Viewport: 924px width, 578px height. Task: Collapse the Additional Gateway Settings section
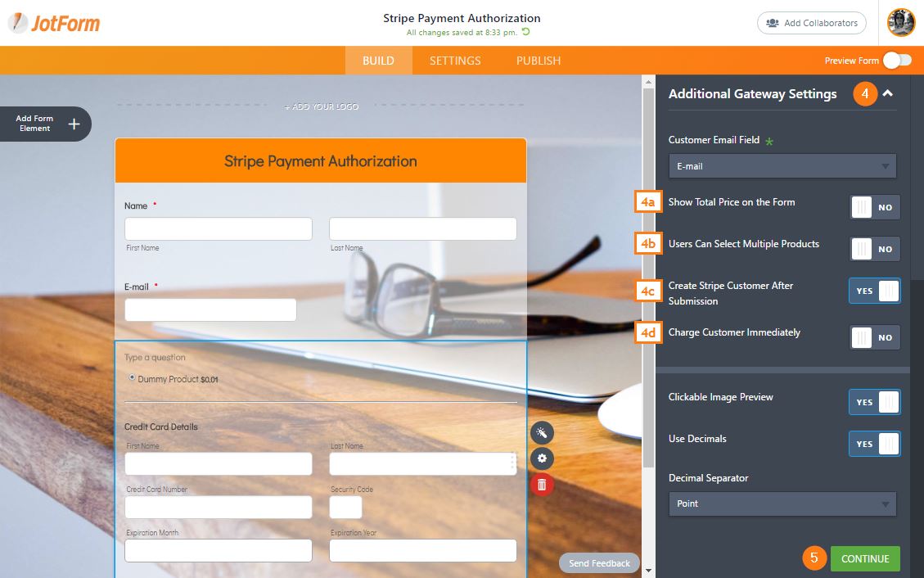(887, 93)
